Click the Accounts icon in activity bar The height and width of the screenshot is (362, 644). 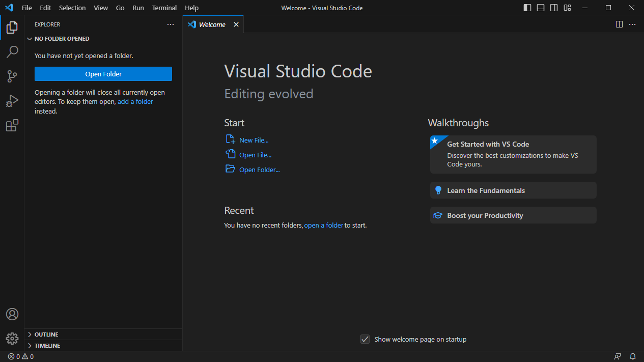pos(12,314)
